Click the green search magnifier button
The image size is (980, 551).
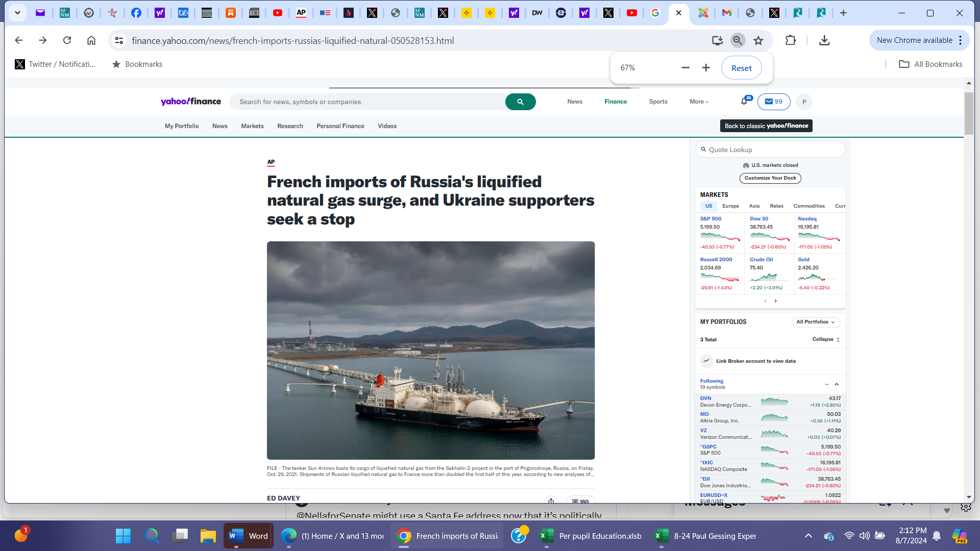tap(520, 102)
